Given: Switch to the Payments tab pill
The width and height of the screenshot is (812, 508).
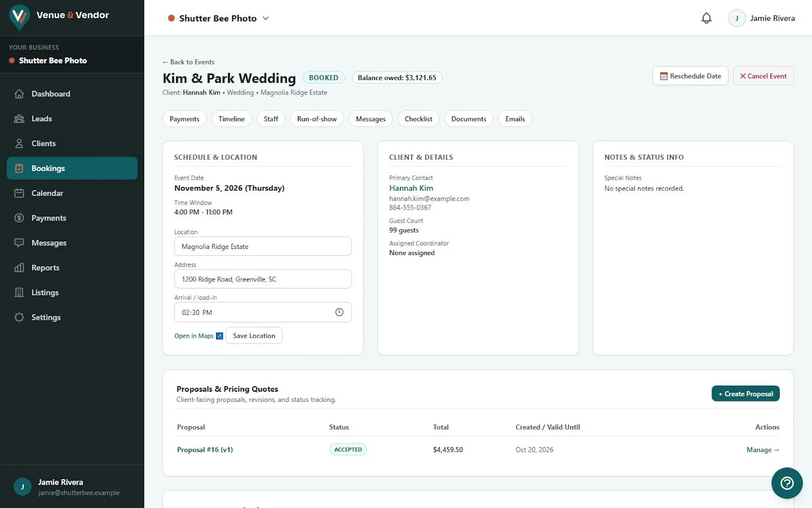Looking at the screenshot, I should click(184, 119).
